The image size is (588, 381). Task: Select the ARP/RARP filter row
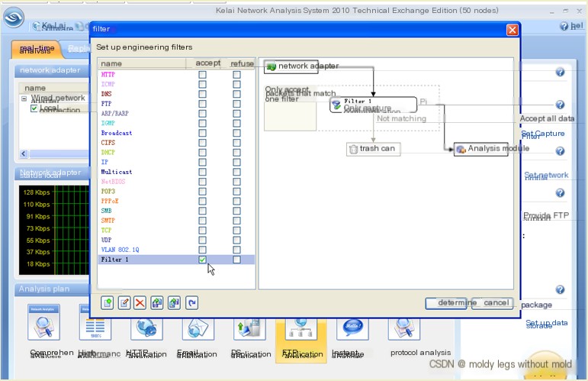(176, 113)
